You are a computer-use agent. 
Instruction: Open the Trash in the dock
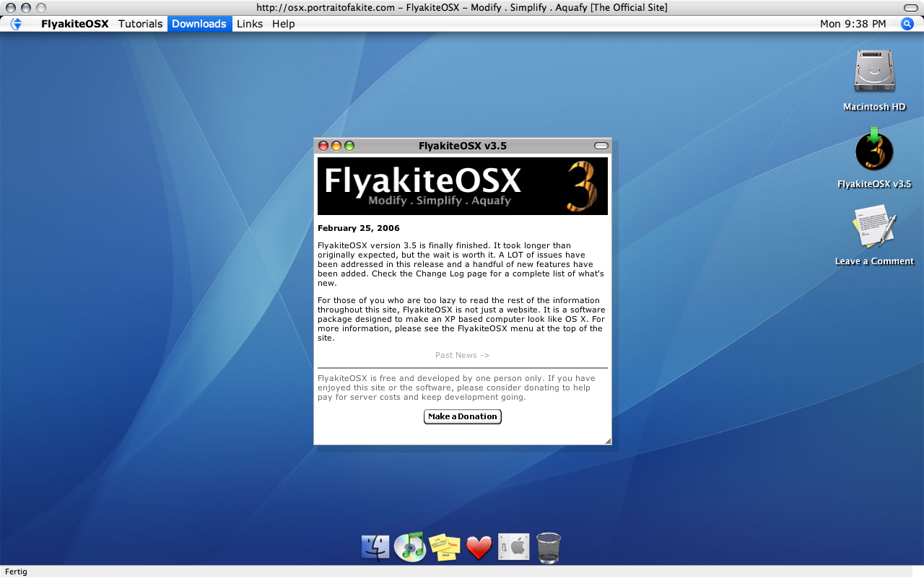click(x=549, y=548)
